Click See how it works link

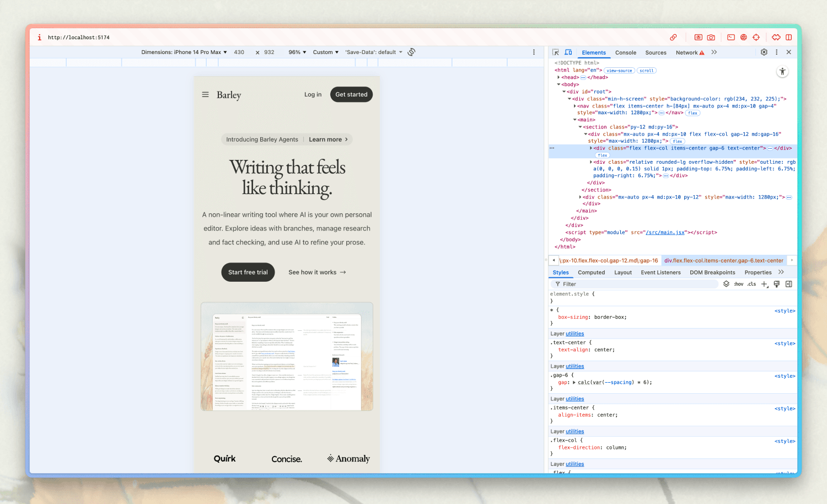317,272
